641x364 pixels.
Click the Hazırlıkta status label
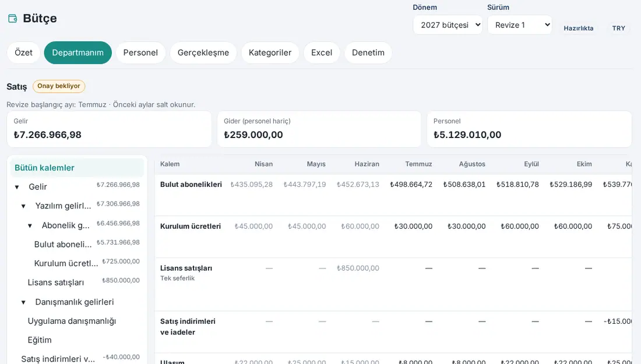pos(579,28)
